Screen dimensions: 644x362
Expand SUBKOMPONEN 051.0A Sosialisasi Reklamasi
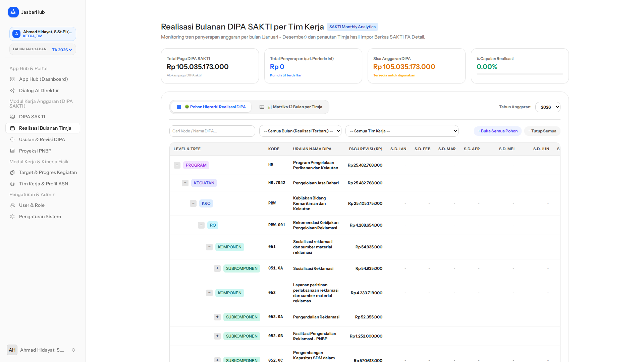click(x=217, y=268)
